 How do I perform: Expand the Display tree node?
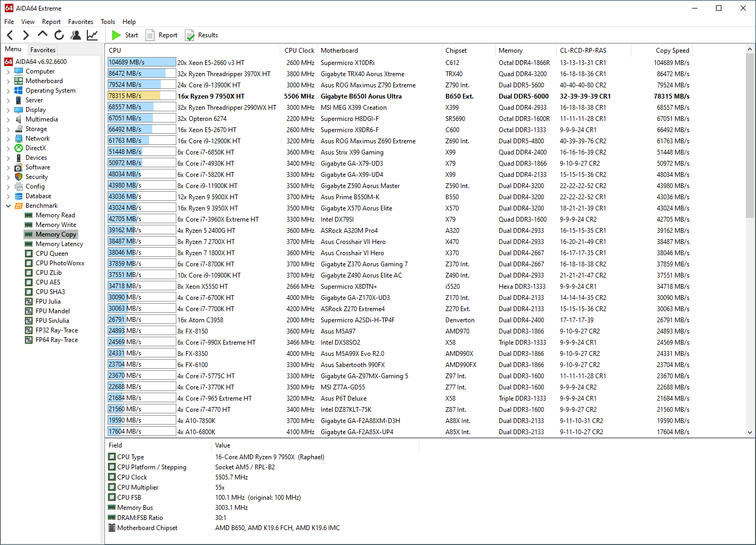coord(8,110)
